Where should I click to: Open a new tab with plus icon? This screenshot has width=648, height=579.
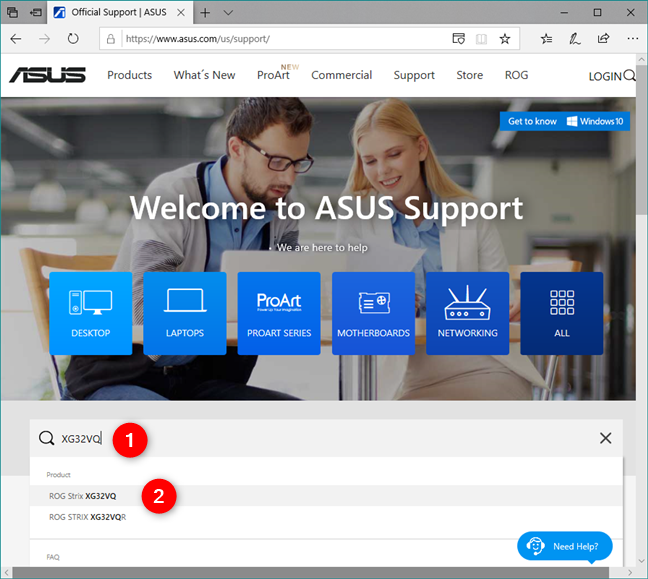click(205, 13)
